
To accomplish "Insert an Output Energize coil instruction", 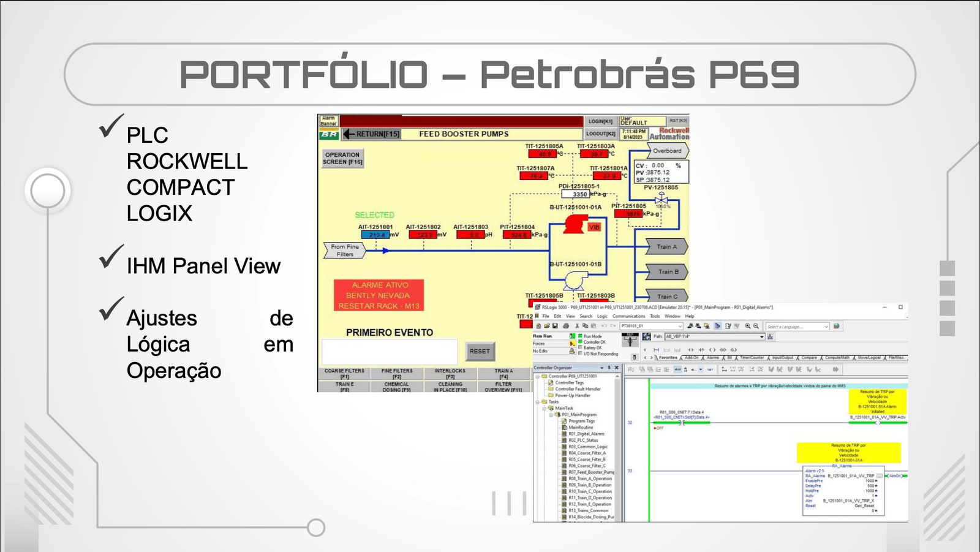I will coord(712,350).
